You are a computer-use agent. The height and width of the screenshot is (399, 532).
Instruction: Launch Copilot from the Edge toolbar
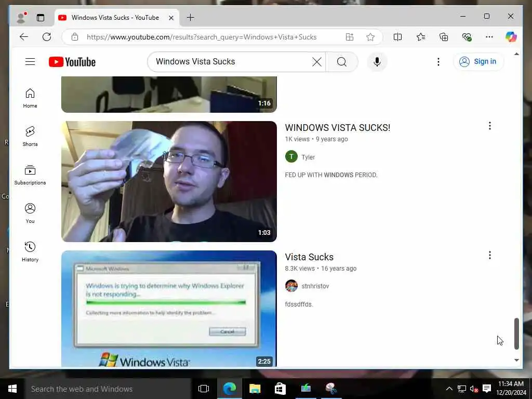pos(511,37)
